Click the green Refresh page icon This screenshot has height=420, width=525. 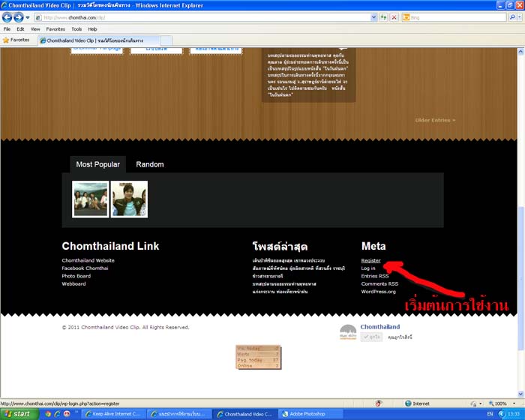[x=383, y=17]
